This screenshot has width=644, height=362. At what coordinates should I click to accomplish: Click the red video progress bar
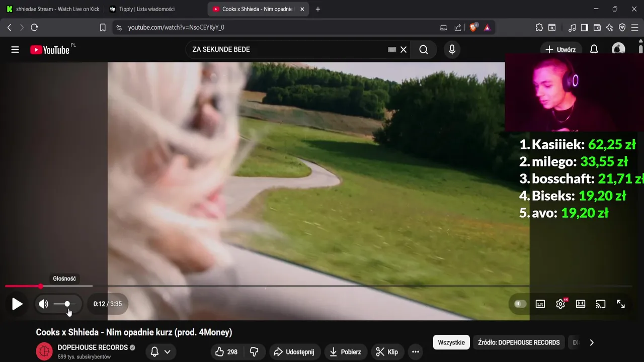point(23,286)
